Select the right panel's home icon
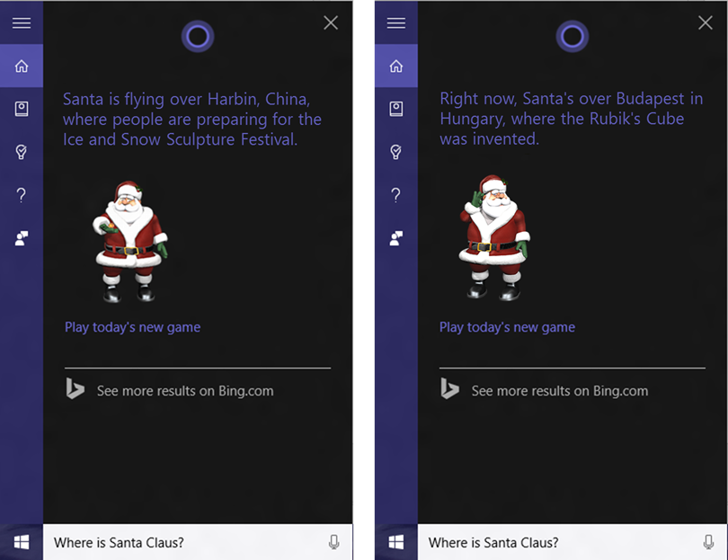Image resolution: width=728 pixels, height=560 pixels. (396, 66)
